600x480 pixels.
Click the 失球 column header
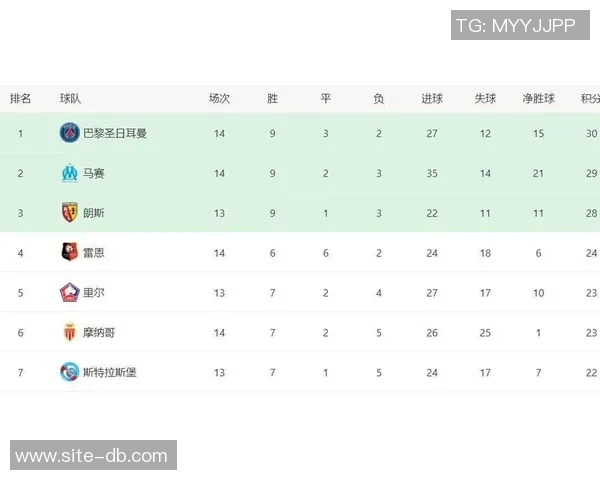(485, 99)
